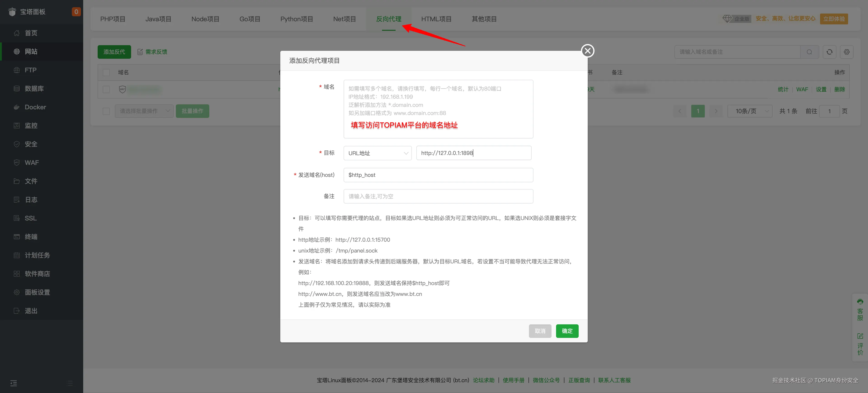Collapse sidebar using bottom-left menu icon
Viewport: 868px width, 393px height.
(x=14, y=383)
